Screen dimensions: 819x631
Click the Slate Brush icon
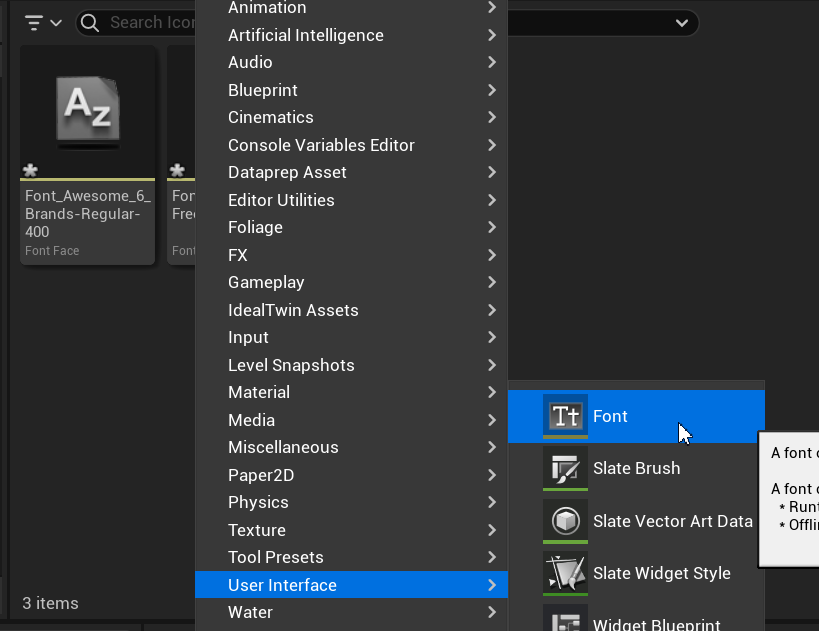tap(565, 468)
